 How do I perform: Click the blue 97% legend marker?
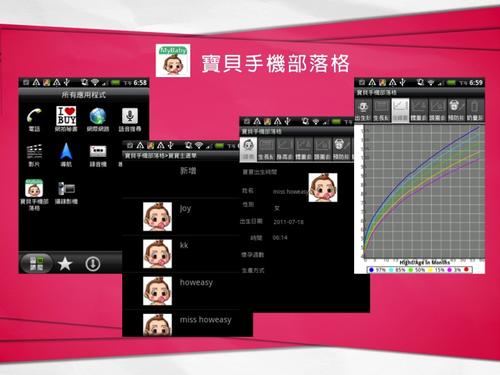(371, 269)
